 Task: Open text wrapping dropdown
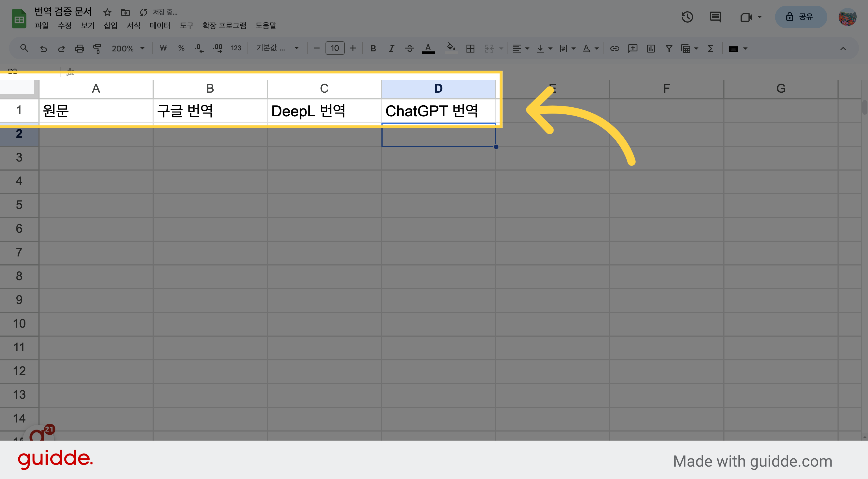(567, 49)
